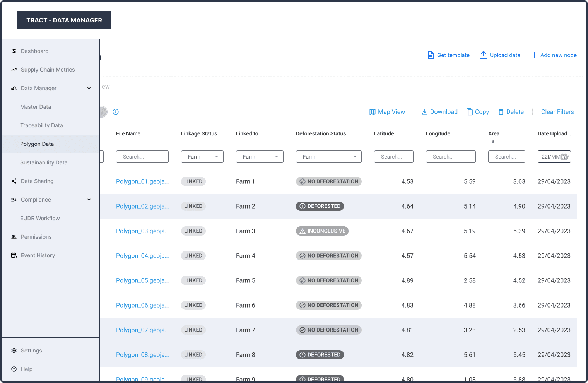Screen dimensions: 588x383
Task: Click the Permissions people icon
Action: (x=14, y=237)
